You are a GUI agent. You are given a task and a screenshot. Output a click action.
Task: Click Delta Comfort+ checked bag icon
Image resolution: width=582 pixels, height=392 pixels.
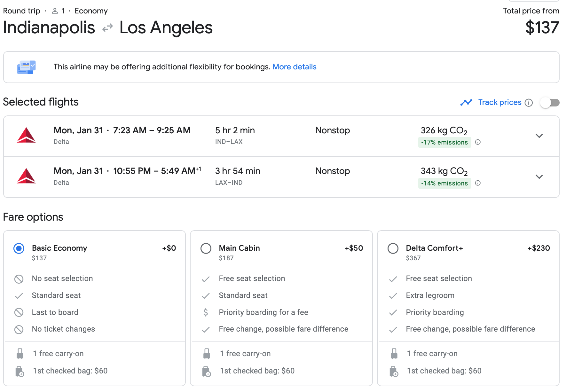394,372
